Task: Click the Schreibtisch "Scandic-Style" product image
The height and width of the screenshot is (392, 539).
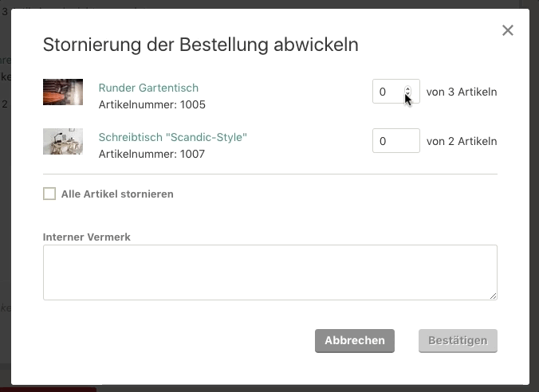Action: point(63,141)
